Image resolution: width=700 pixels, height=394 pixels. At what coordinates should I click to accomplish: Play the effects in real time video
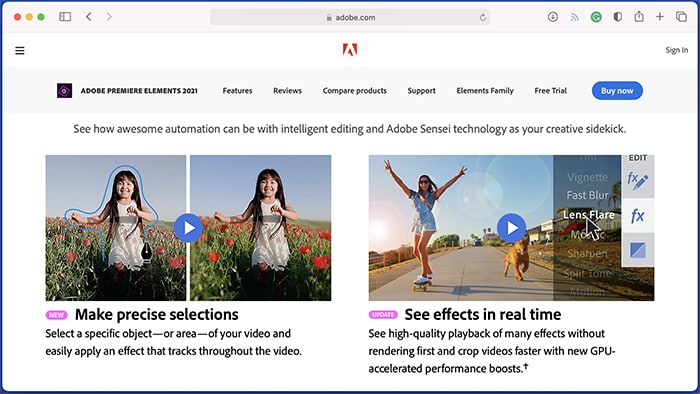pos(512,228)
